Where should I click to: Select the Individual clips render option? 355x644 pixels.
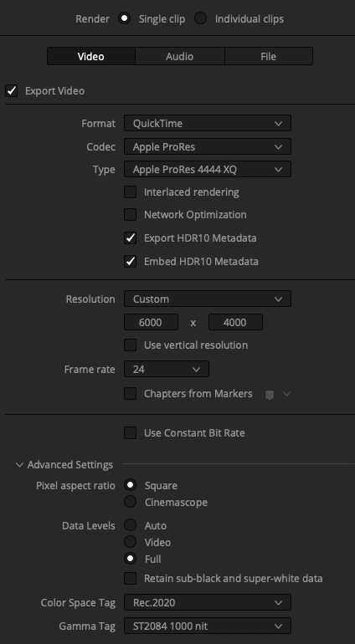click(201, 19)
